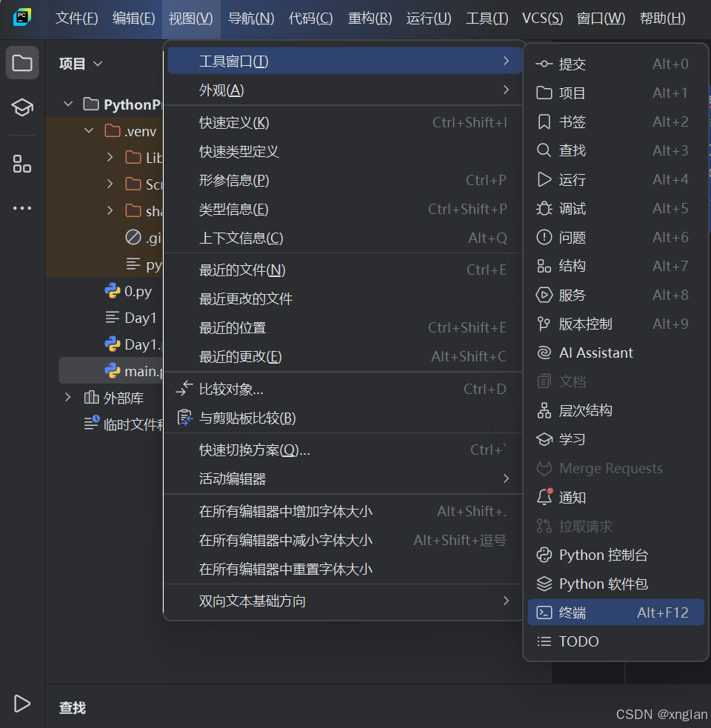This screenshot has height=728, width=711.
Task: Click the 查找 panel title at bottom
Action: 73,707
